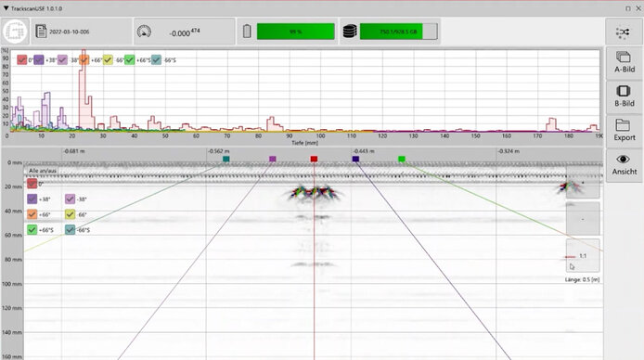
Task: Click the document icon beside 2022-03-10-006
Action: coord(41,32)
